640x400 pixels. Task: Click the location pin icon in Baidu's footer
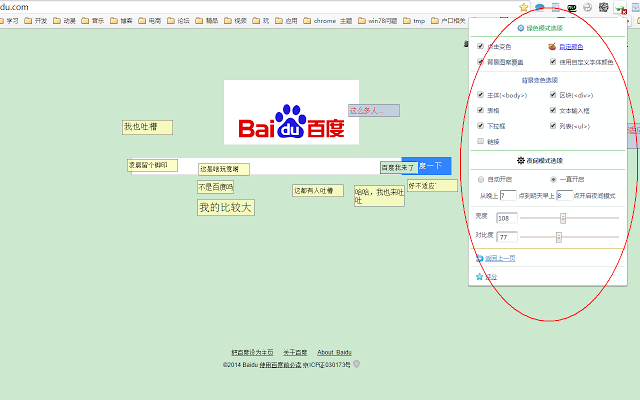click(x=356, y=364)
